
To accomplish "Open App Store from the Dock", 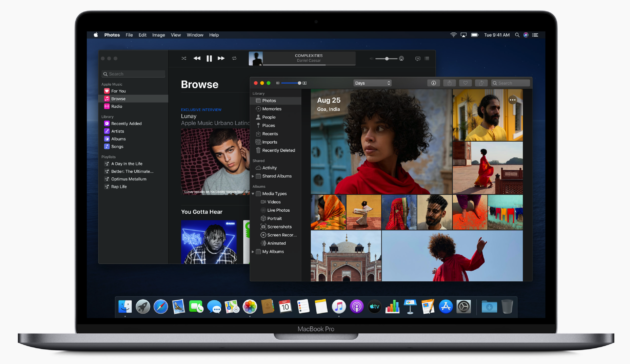I will click(446, 307).
